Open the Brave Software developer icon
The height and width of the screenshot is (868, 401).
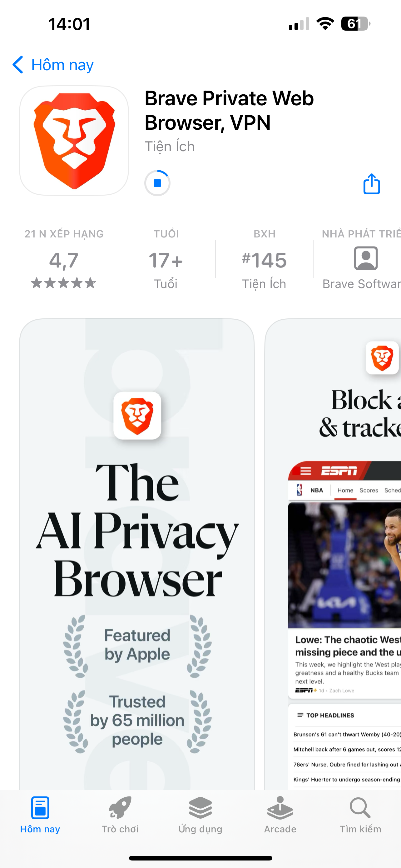pos(366,258)
